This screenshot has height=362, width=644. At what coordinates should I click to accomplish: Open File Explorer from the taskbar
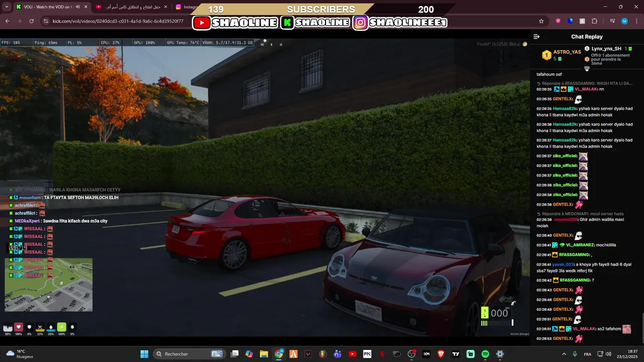264,354
